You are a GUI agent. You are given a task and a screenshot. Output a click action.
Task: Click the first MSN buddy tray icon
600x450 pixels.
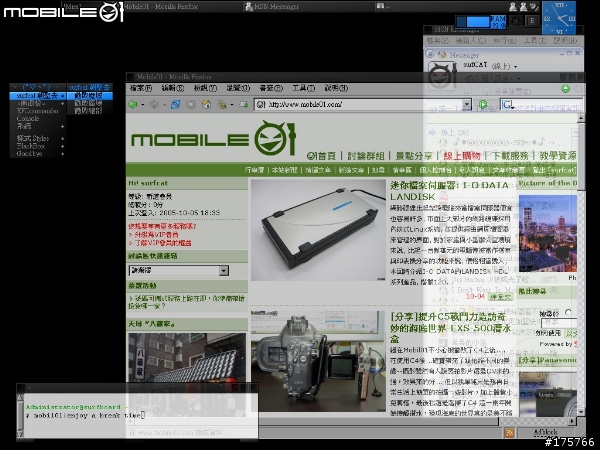[x=513, y=7]
